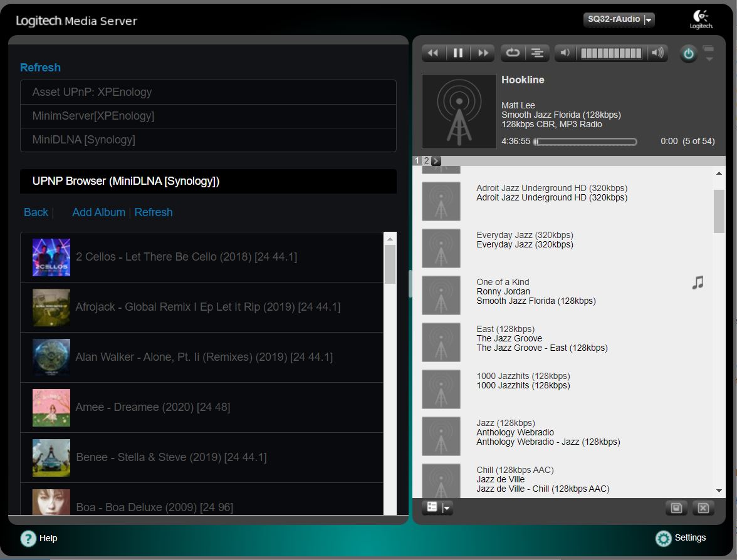Skip forward to the next track
737x560 pixels.
click(x=483, y=53)
